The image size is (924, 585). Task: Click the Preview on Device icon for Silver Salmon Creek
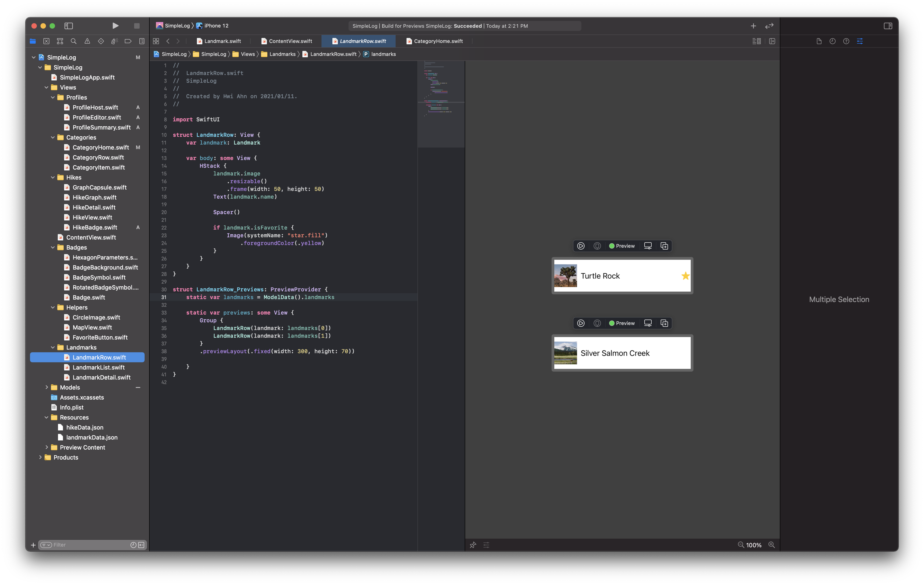[648, 323]
